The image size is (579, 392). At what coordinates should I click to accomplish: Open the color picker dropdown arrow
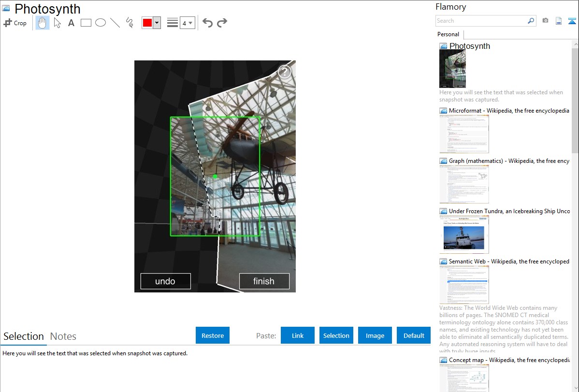(157, 23)
